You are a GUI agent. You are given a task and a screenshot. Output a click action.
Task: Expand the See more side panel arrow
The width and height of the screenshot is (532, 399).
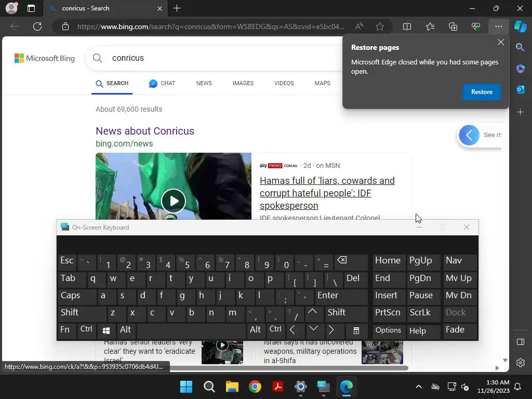point(469,135)
